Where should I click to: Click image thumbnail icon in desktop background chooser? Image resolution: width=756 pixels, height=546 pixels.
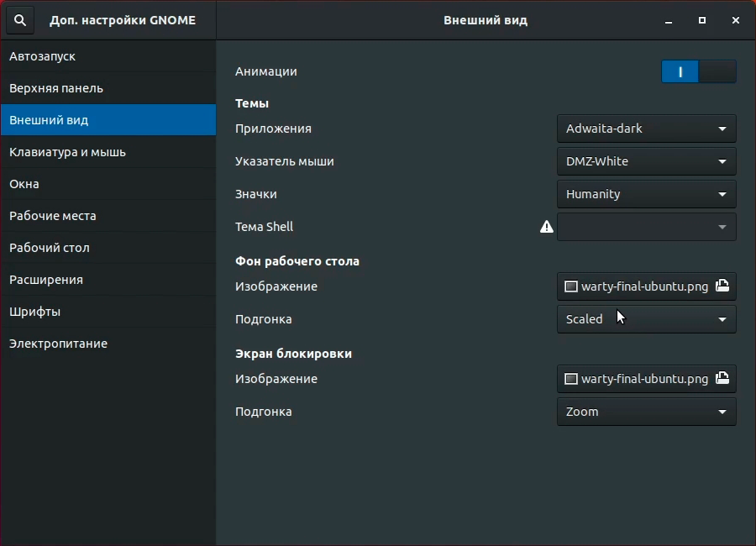tap(571, 286)
